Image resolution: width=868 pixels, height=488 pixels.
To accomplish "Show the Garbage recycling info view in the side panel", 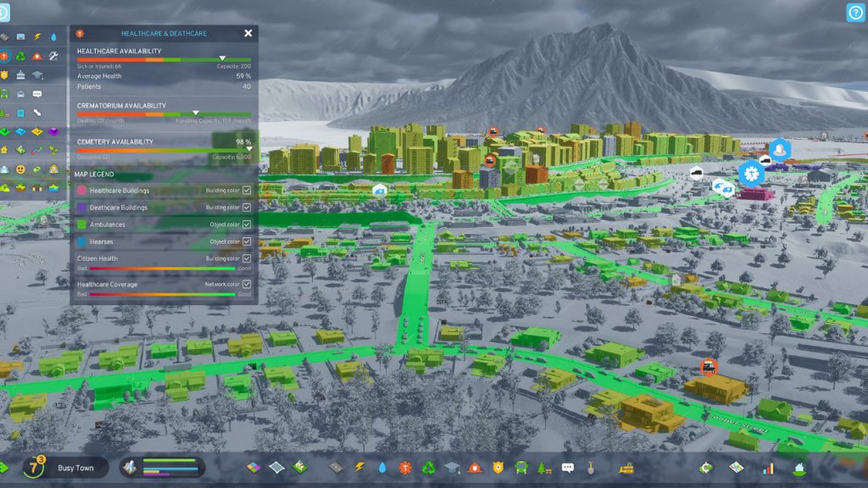I will coord(20,56).
